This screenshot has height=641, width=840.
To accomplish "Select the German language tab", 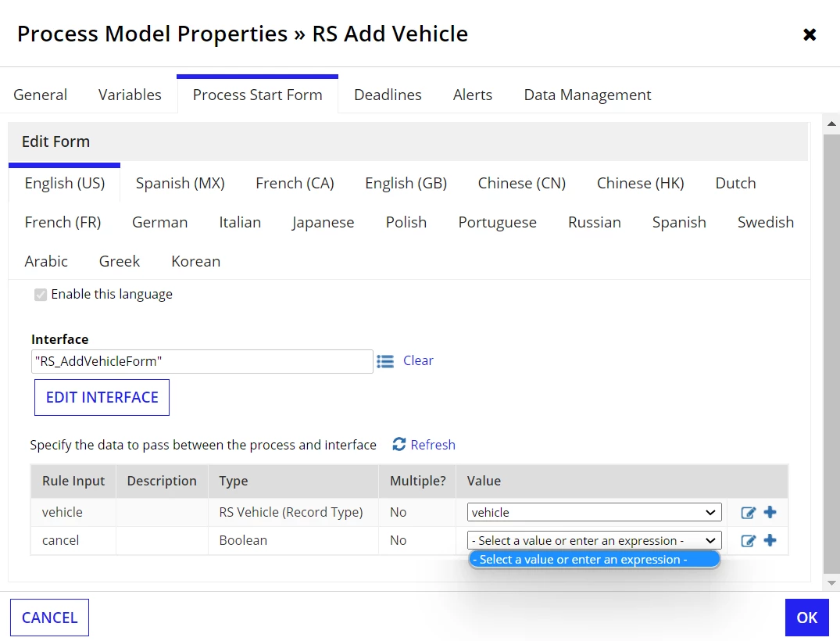I will coord(159,223).
